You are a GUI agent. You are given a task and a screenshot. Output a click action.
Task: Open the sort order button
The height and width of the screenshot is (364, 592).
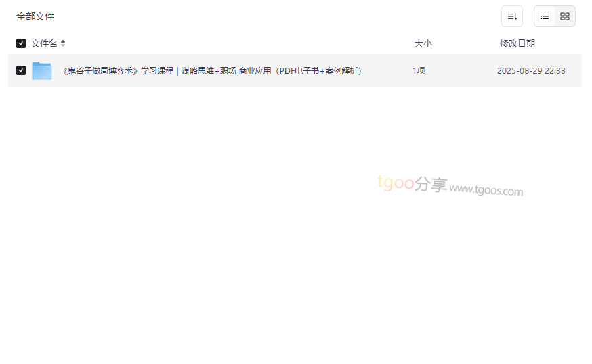pos(511,16)
